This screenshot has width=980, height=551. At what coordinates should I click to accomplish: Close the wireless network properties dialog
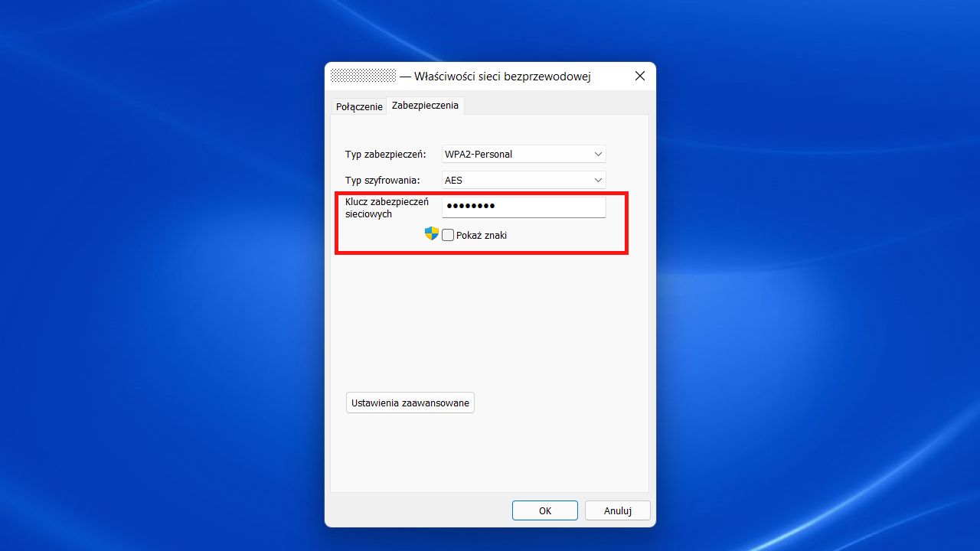[x=639, y=76]
